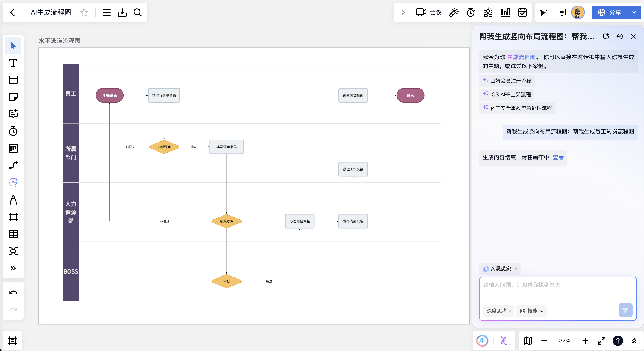
Task: Select the sticky note tool
Action: click(13, 97)
